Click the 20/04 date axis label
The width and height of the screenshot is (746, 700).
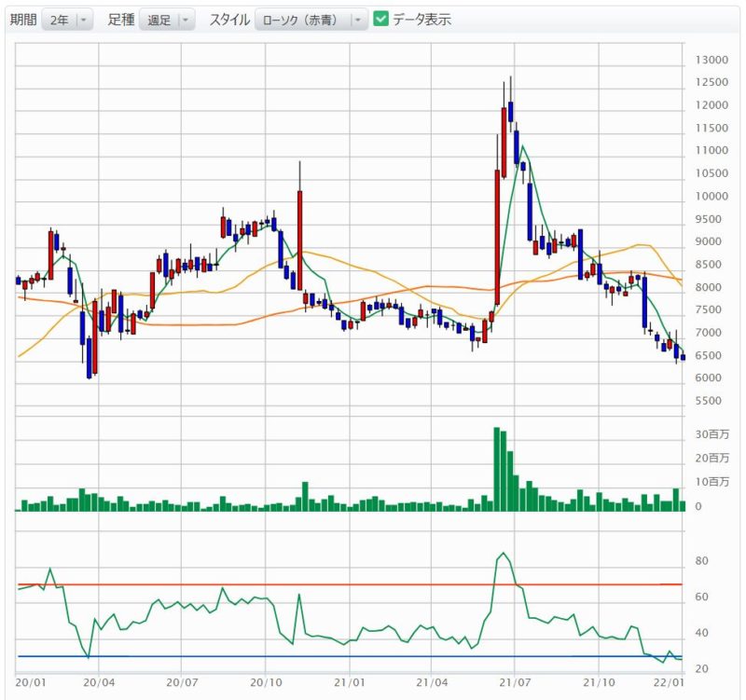[x=99, y=683]
